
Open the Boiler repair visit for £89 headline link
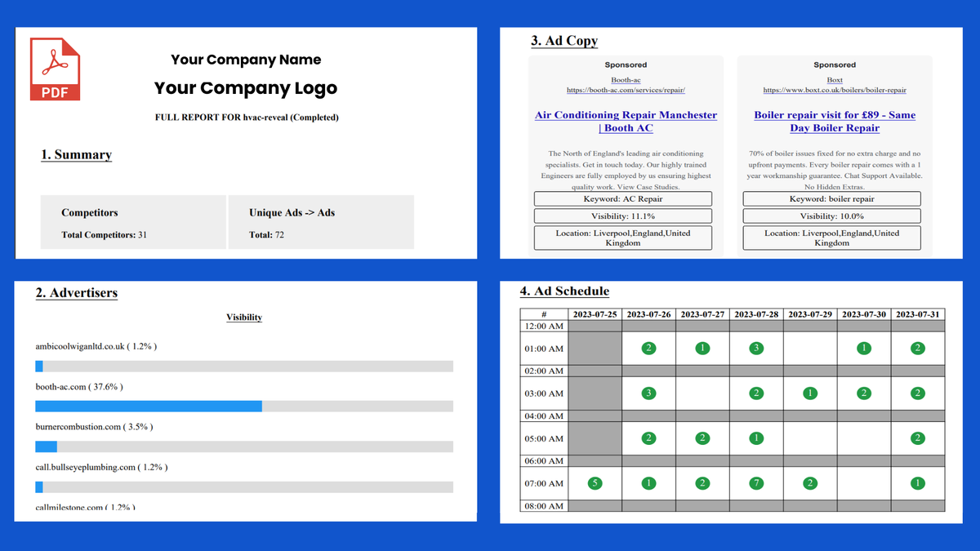835,121
